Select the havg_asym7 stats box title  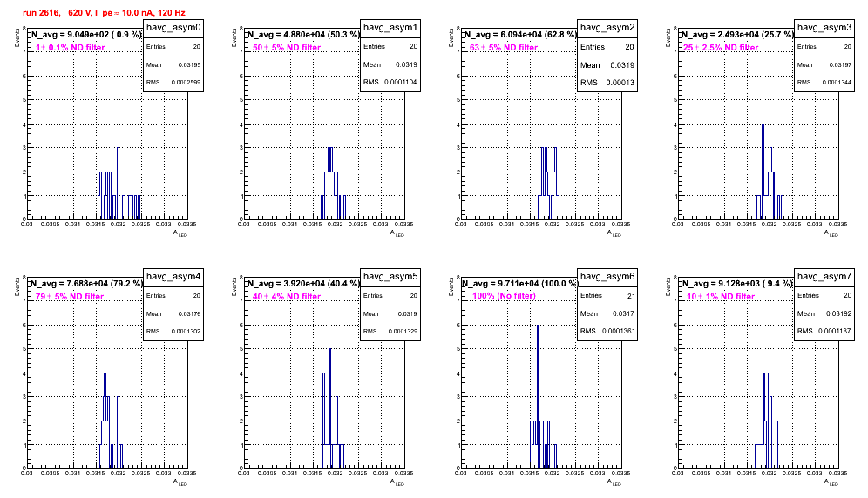[824, 277]
